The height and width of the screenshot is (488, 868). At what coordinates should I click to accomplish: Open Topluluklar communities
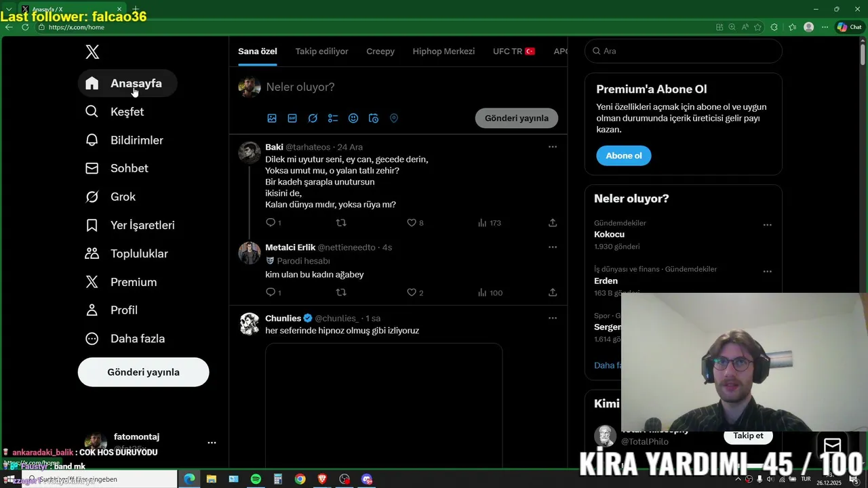tap(126, 253)
